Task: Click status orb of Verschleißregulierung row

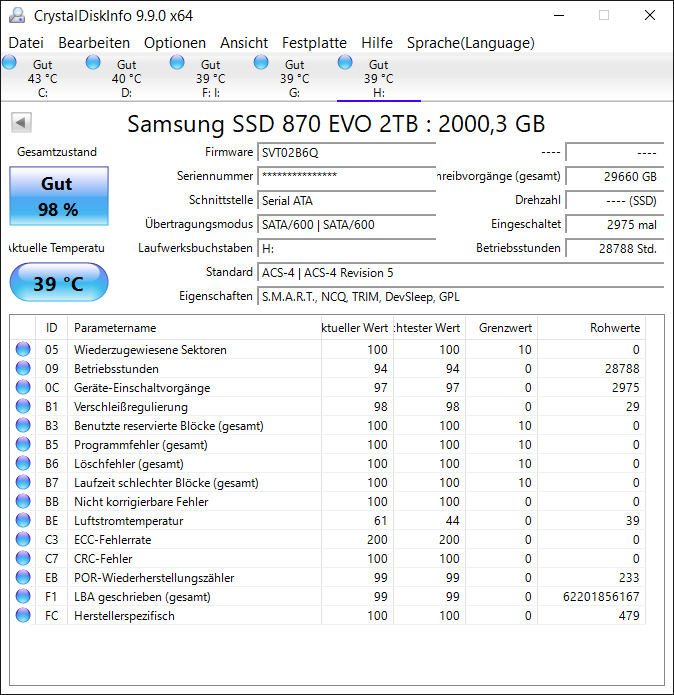Action: (x=23, y=406)
